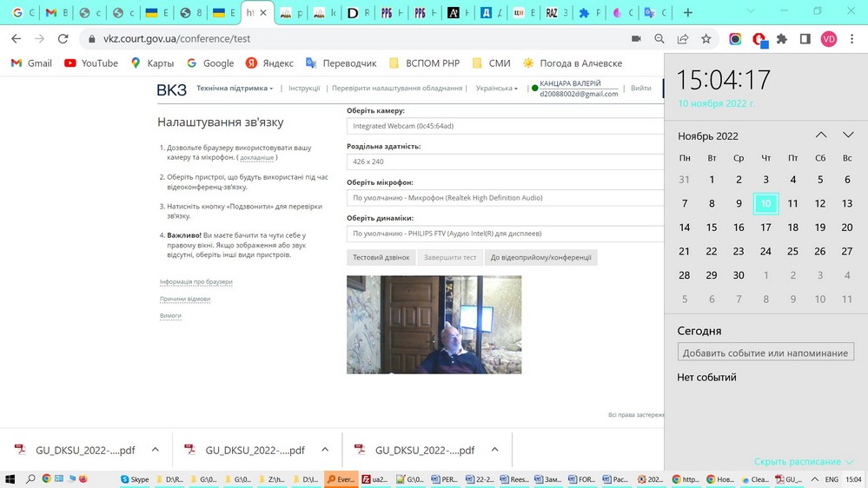
Task: Click the address bar URL
Action: tap(176, 39)
